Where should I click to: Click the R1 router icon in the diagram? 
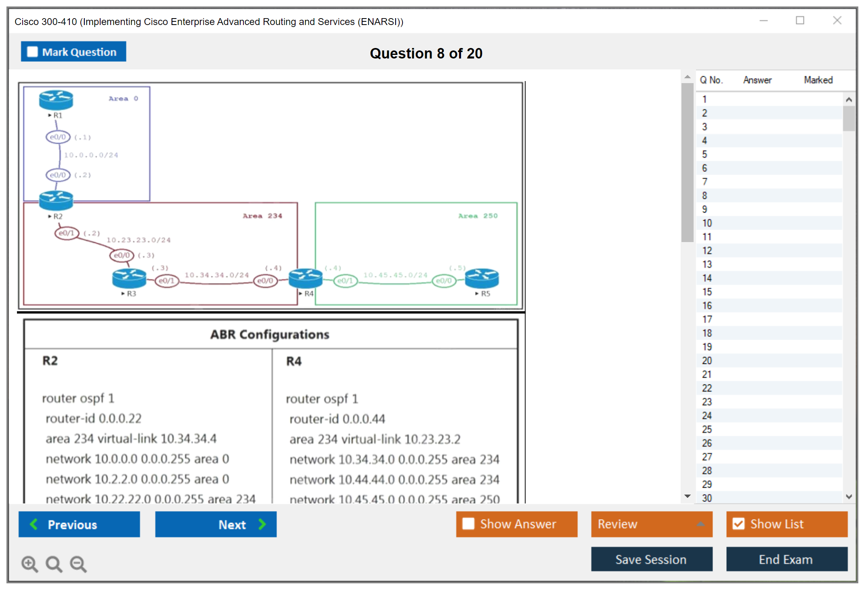(x=56, y=100)
